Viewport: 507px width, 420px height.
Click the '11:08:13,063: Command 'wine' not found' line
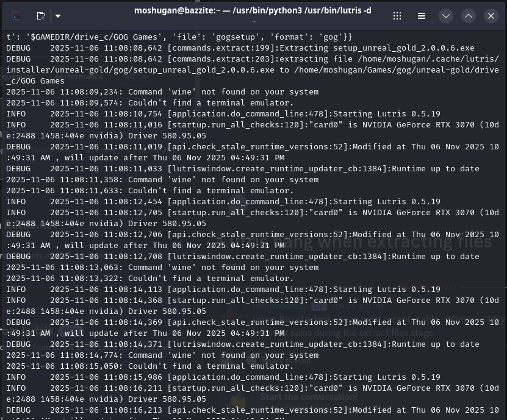[x=162, y=268]
